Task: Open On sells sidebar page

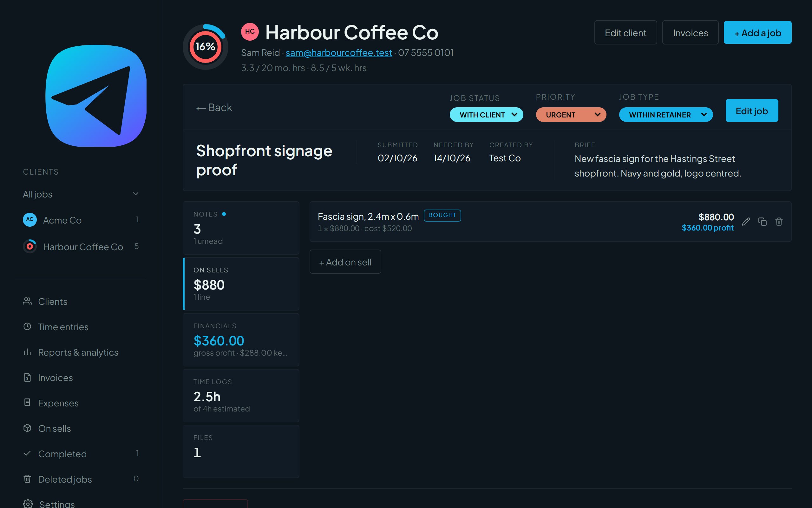Action: pos(81,428)
